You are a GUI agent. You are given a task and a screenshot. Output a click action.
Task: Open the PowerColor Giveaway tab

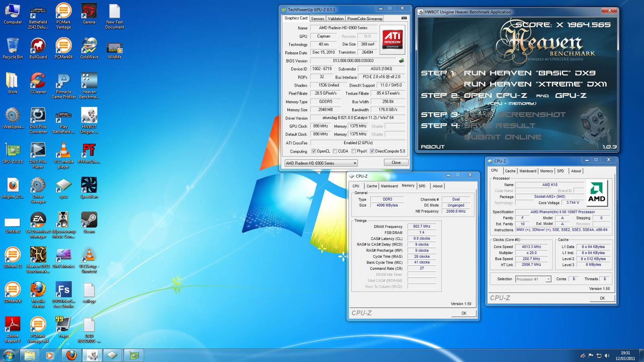click(365, 19)
